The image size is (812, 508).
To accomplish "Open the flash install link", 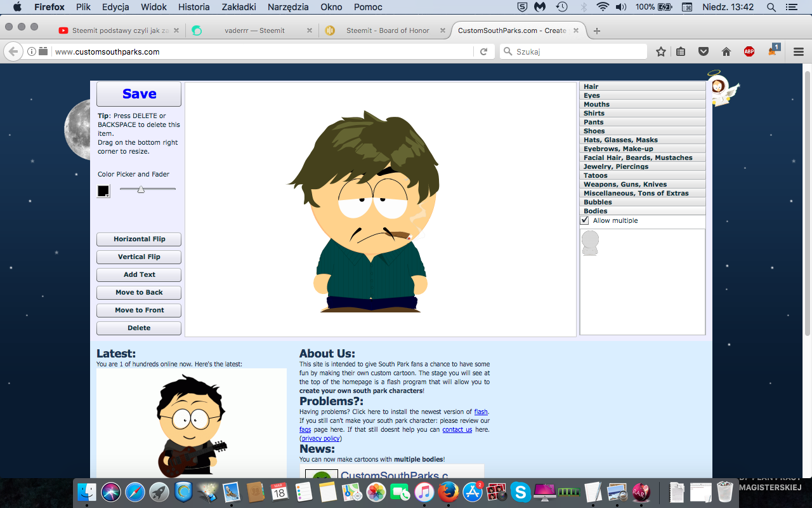I will (x=481, y=412).
